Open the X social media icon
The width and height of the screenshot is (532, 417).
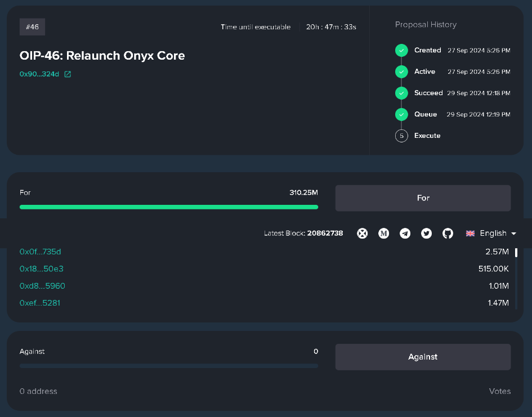363,233
